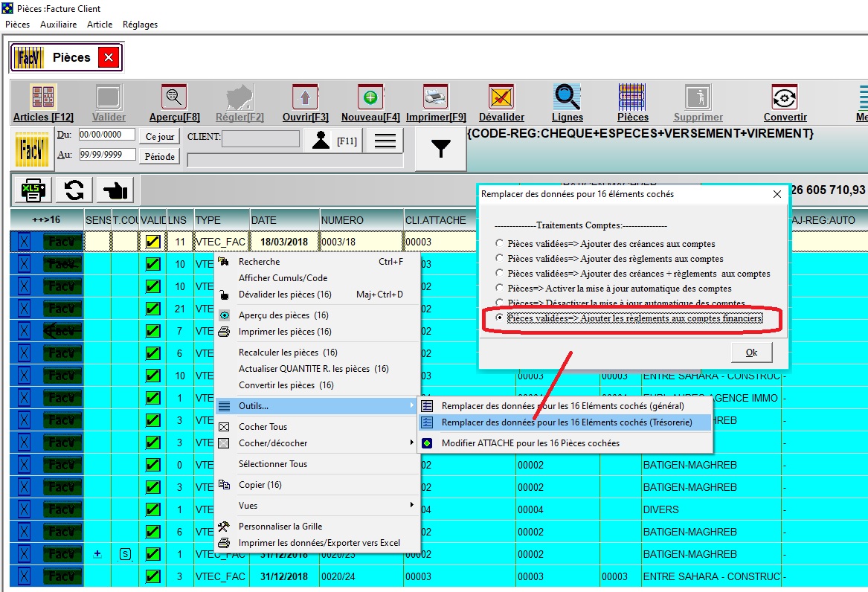Screen dimensions: 868x592
Task: Toggle X selection box of row 0020/24
Action: (25, 576)
